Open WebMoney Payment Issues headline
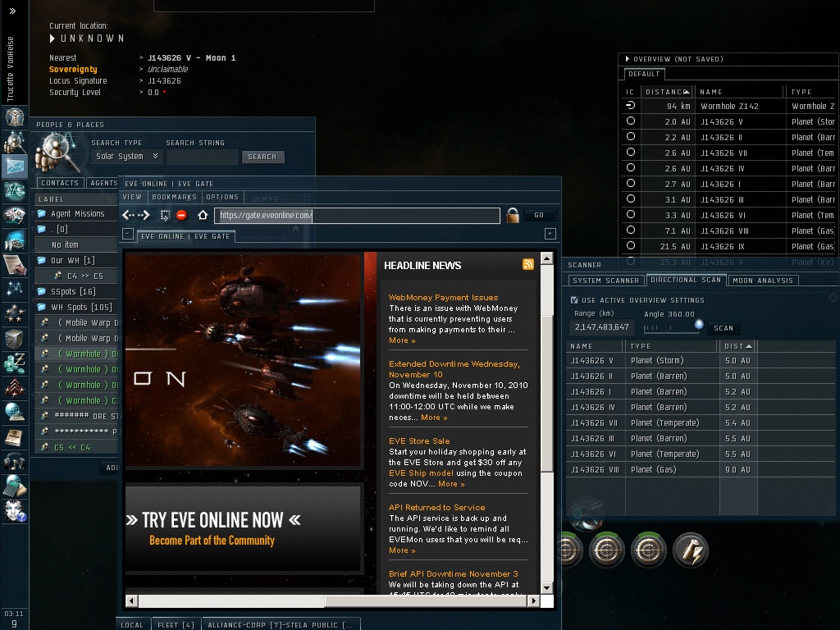Screen dimensions: 840x630 [x=443, y=297]
